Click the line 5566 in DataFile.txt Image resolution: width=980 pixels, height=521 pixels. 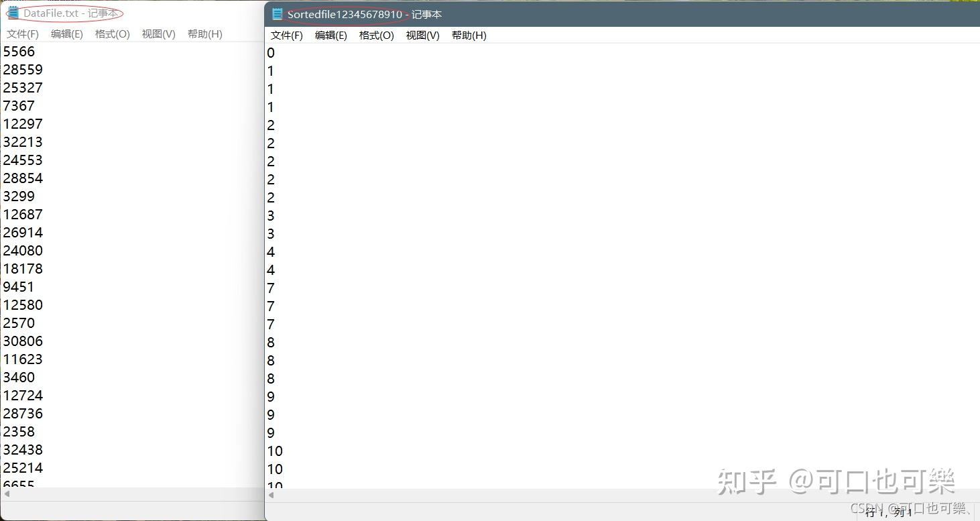click(x=19, y=52)
